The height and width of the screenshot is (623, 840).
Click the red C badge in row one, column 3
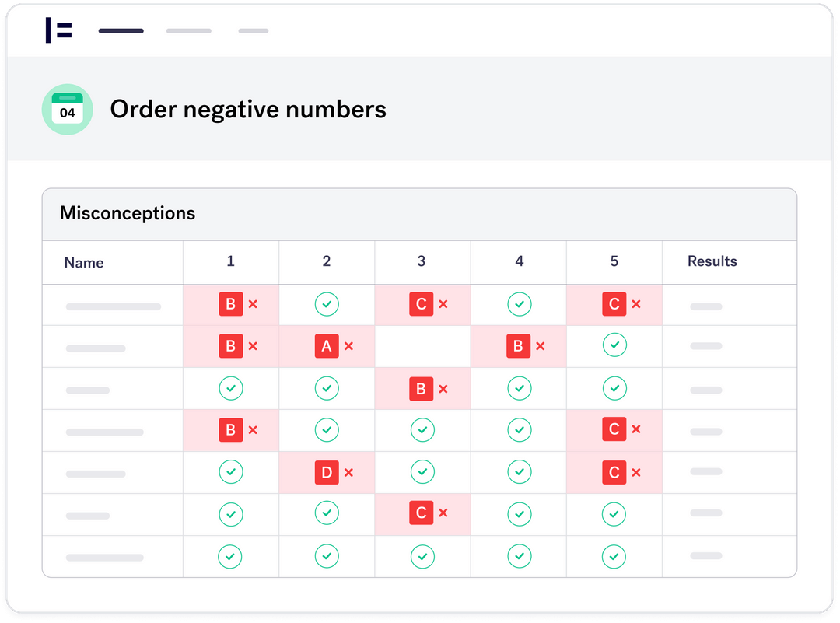(421, 304)
